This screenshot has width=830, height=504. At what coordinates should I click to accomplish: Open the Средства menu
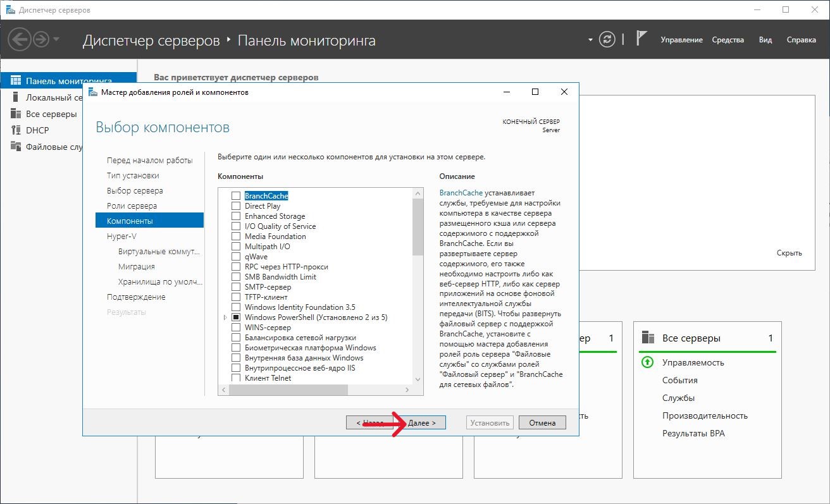[x=728, y=40]
